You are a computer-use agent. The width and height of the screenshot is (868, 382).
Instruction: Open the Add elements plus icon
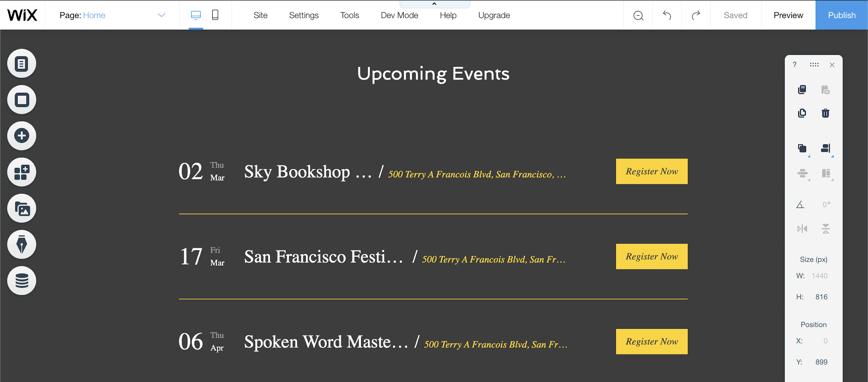click(22, 136)
